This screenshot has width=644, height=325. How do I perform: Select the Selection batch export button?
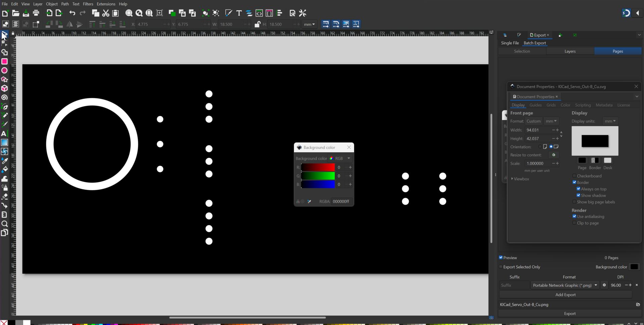coord(522,51)
